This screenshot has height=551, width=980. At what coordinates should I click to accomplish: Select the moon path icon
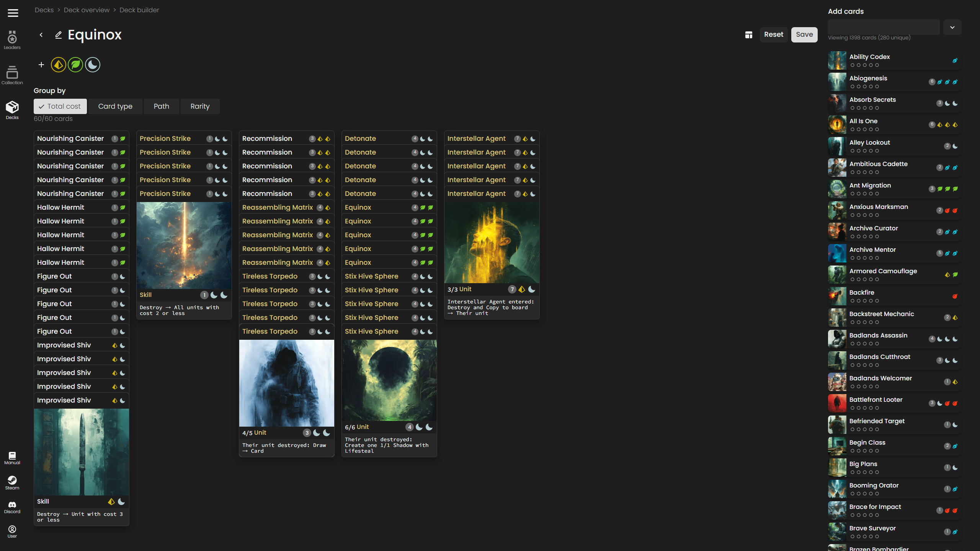(x=93, y=65)
